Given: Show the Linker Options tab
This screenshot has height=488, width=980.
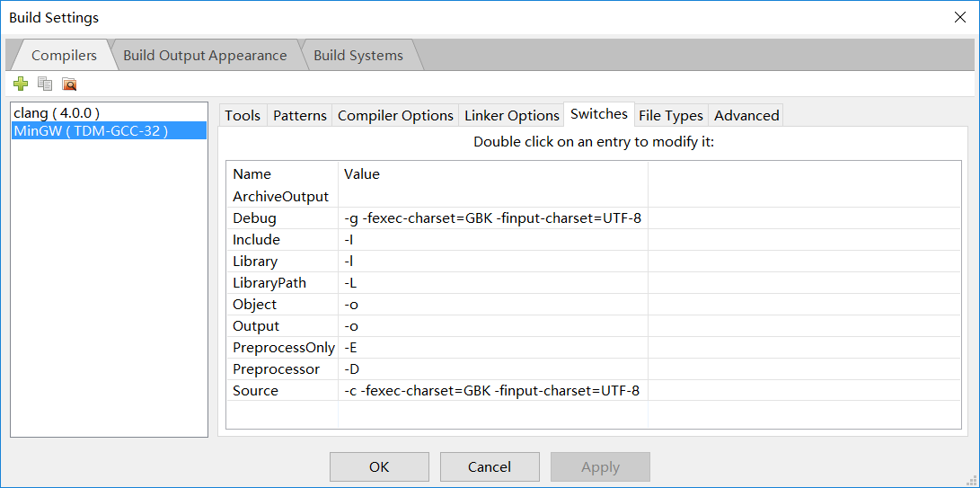Looking at the screenshot, I should (512, 115).
